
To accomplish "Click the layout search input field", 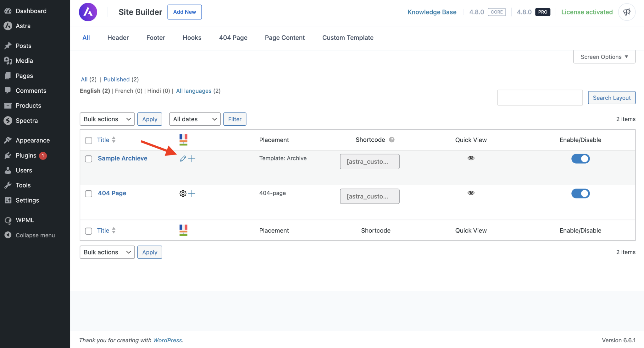I will click(x=540, y=98).
